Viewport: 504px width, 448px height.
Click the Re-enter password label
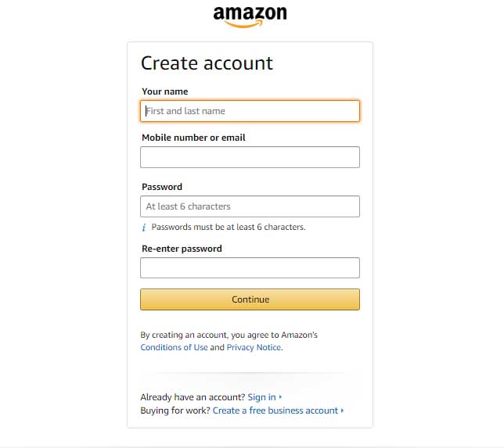182,249
